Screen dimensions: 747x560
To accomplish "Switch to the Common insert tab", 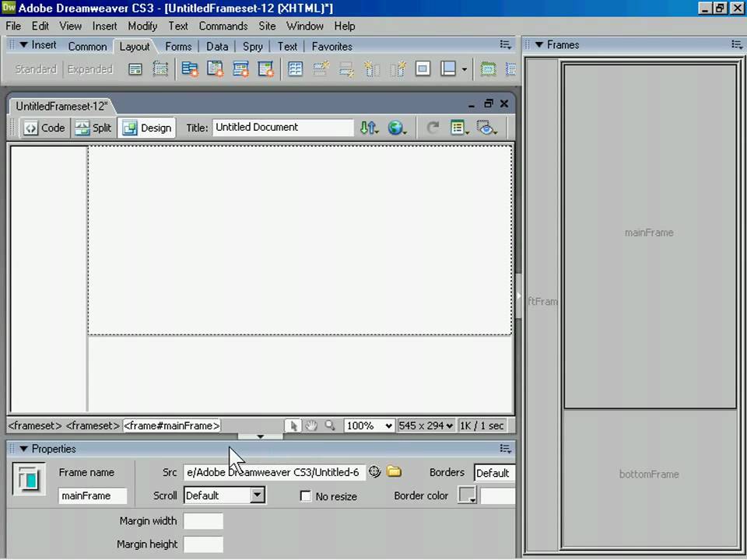I will pyautogui.click(x=88, y=47).
